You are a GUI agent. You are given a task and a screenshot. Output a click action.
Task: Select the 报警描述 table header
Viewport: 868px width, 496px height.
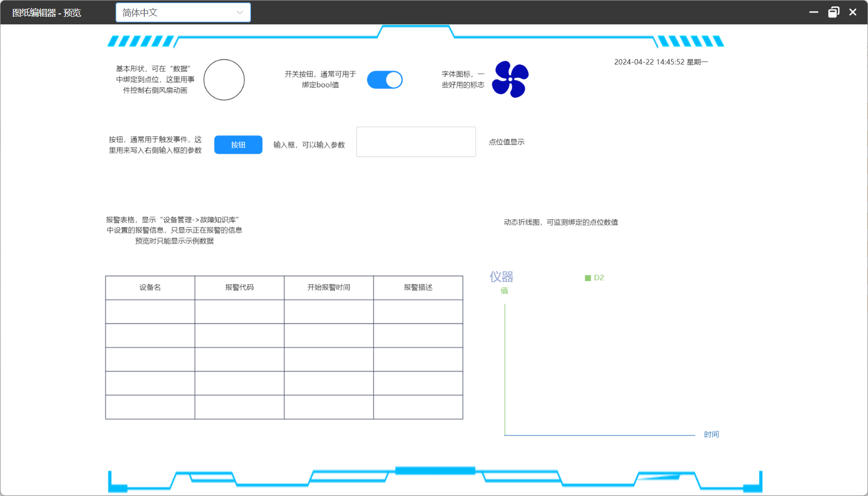tap(418, 288)
